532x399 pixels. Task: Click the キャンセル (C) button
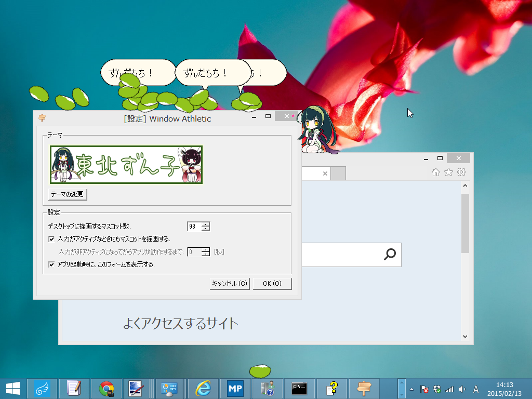tap(230, 283)
